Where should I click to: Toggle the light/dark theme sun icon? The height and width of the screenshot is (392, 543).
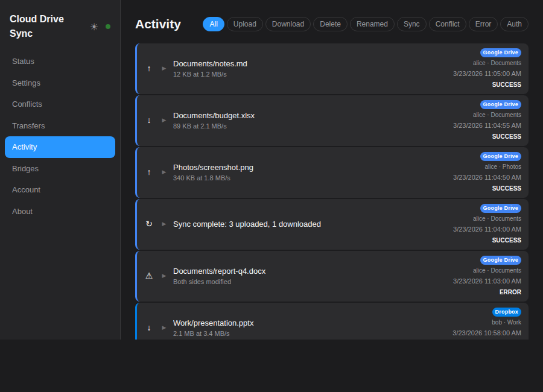click(x=94, y=27)
